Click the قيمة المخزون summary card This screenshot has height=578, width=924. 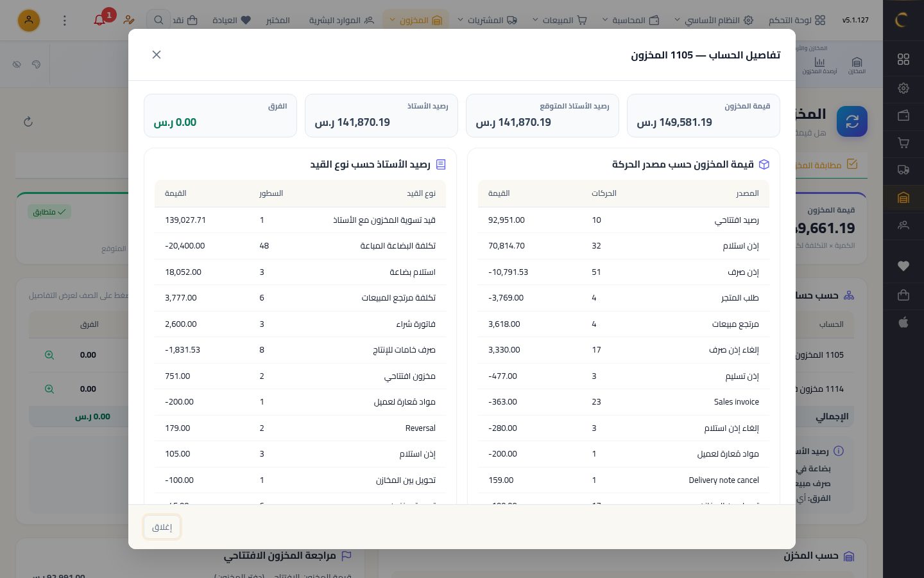[x=703, y=116]
